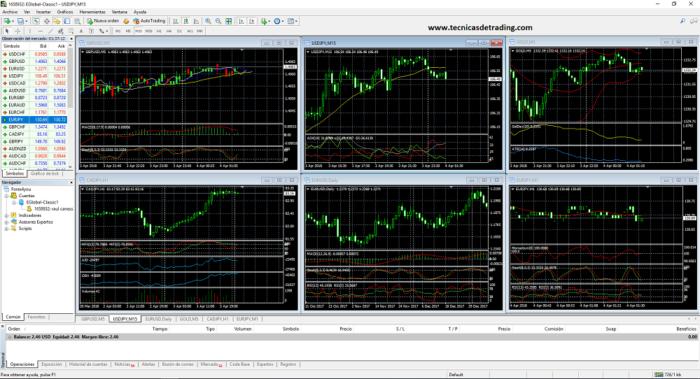Expand the Asesores Expertos tree node
Screen dimensions: 700x379
[7, 222]
